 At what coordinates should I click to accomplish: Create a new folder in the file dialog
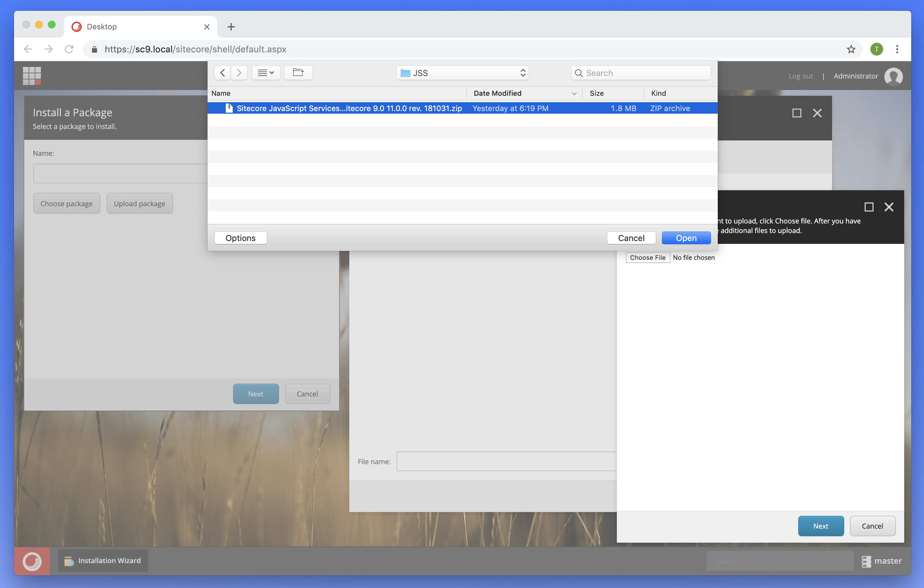298,72
